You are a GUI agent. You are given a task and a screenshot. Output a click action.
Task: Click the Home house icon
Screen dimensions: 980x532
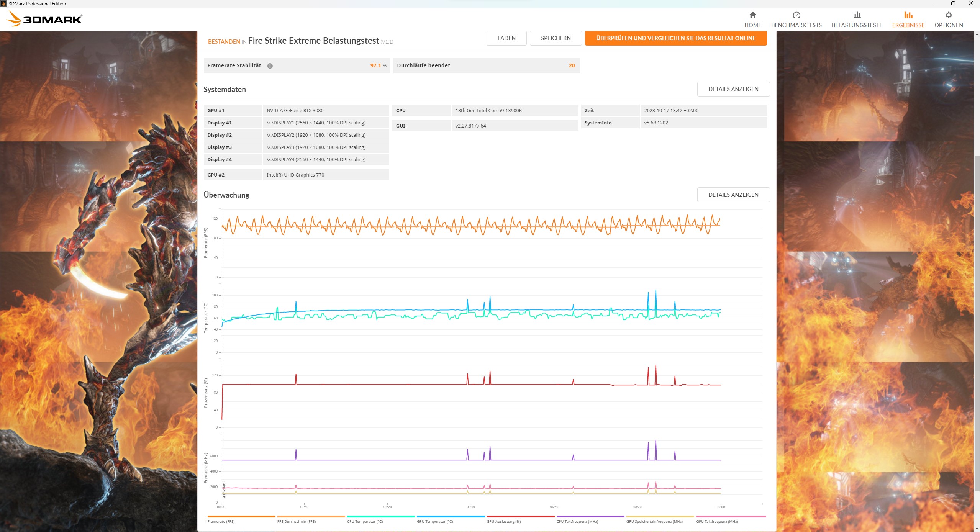(x=752, y=15)
